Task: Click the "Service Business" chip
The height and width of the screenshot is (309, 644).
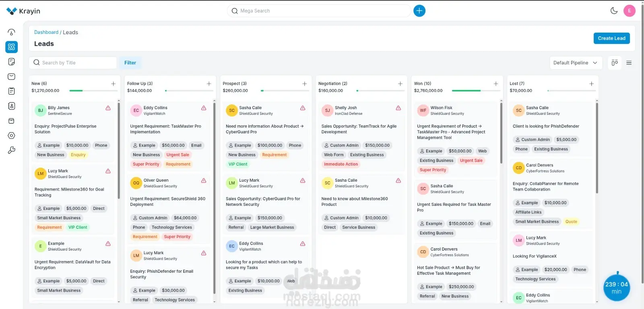Action: point(359,228)
